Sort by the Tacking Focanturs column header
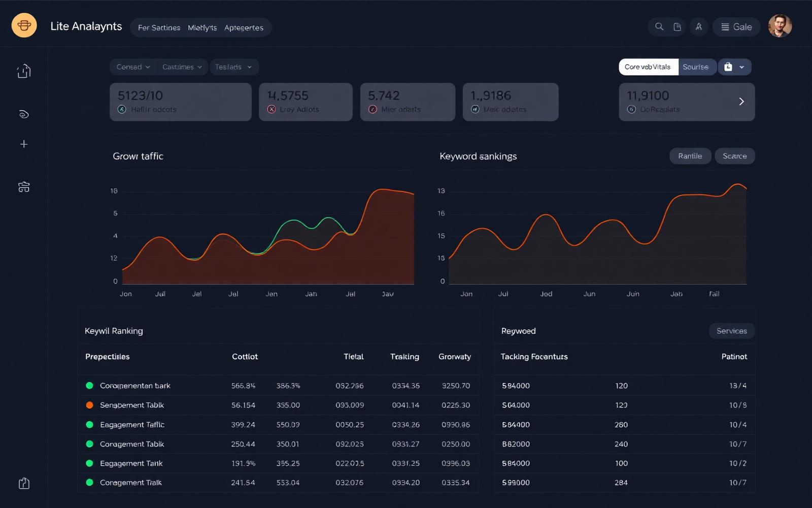Image resolution: width=812 pixels, height=508 pixels. pos(534,357)
